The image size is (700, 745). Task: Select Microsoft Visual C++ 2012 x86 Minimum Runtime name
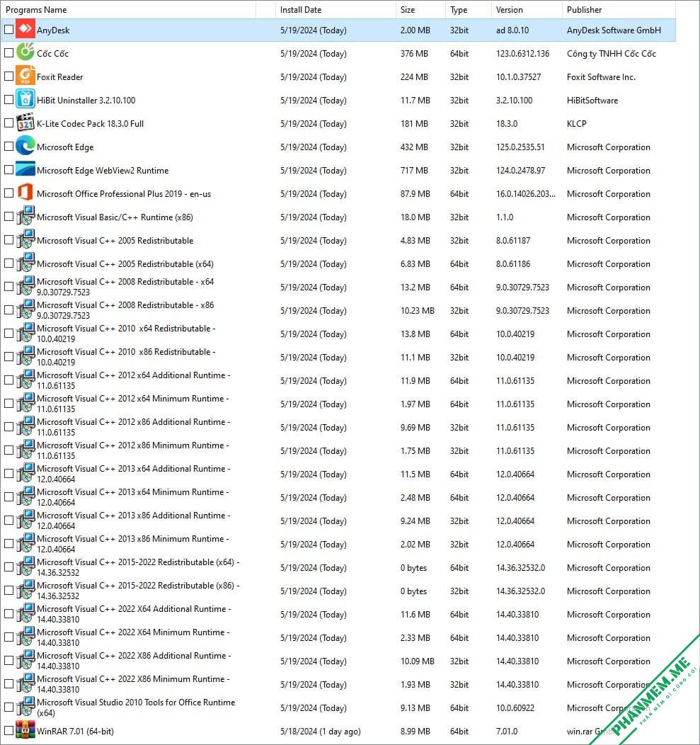coord(132,450)
